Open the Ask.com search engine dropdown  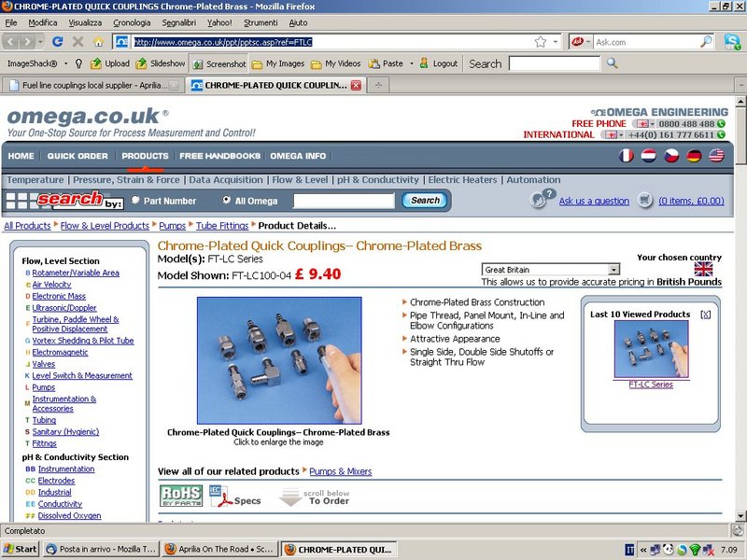(588, 42)
